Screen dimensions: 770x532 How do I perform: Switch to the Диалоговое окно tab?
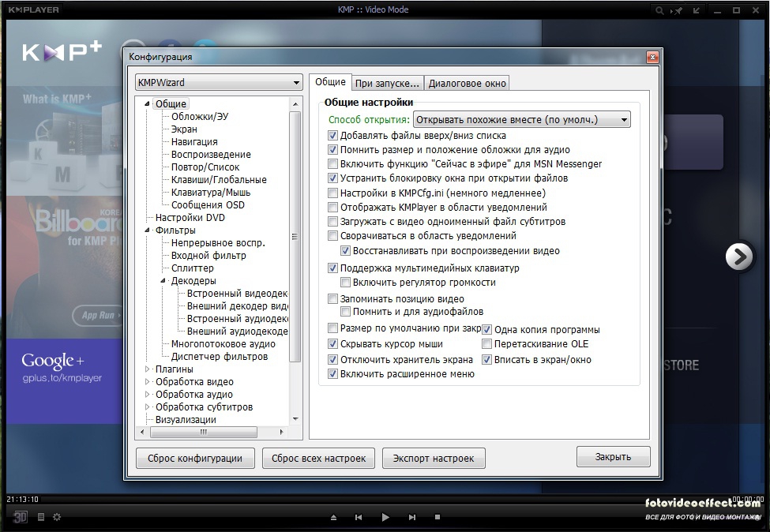(x=467, y=84)
